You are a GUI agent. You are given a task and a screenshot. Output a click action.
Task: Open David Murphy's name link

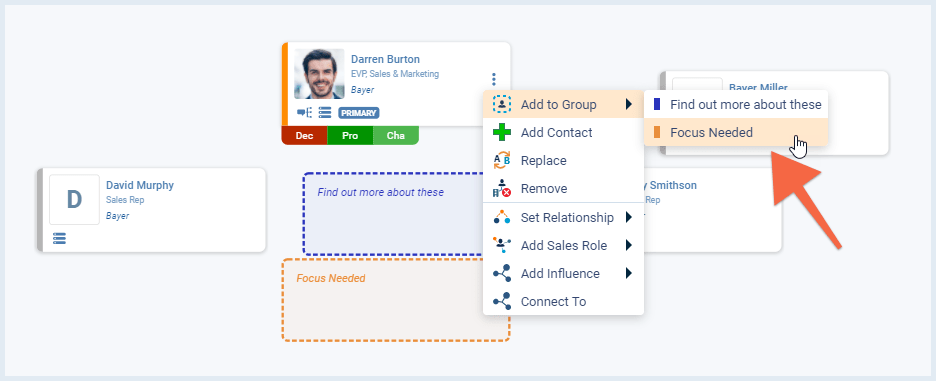(x=140, y=185)
